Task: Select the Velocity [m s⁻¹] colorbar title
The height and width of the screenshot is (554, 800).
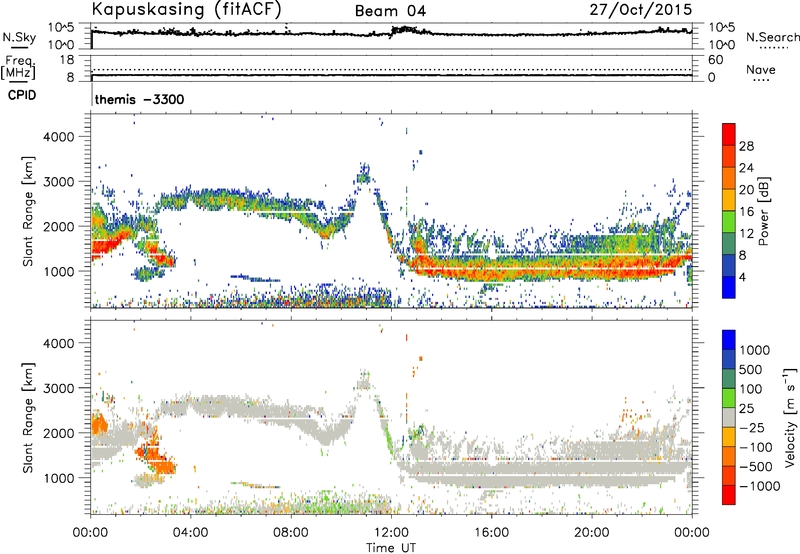Action: 790,417
